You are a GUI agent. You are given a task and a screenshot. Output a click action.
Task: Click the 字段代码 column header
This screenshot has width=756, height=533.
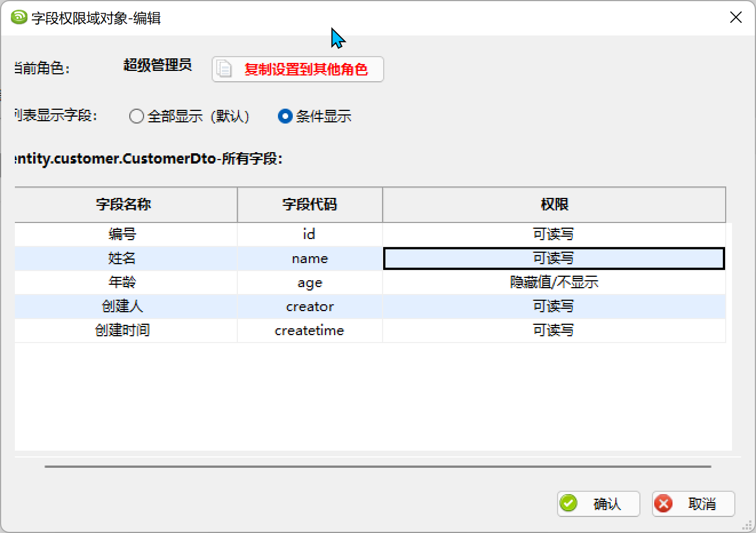click(310, 204)
